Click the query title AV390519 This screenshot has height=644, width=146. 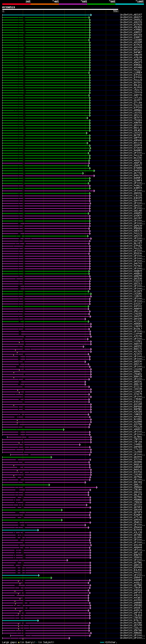(x=8, y=7)
